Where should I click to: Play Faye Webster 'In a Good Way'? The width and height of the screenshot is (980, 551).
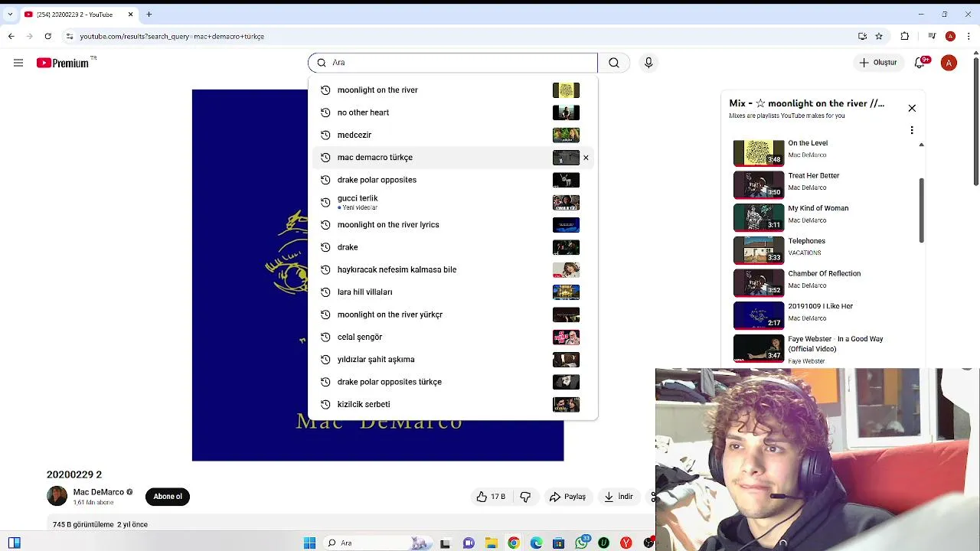coord(823,349)
